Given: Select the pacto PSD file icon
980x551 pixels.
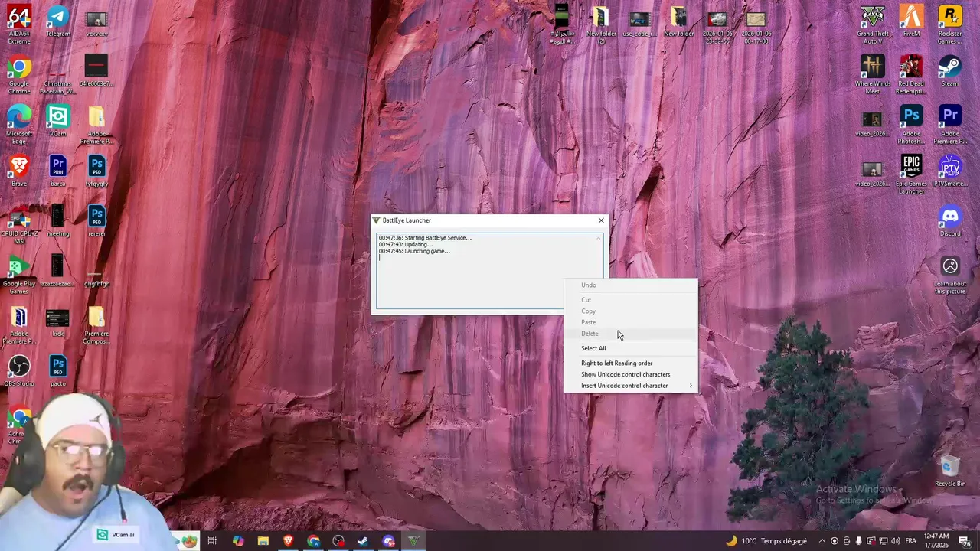Looking at the screenshot, I should pos(57,370).
